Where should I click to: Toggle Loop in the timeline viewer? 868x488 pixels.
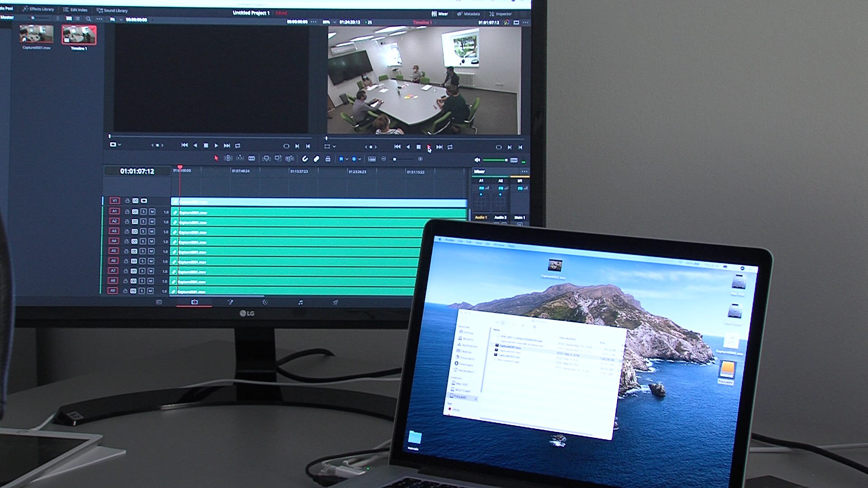pos(450,147)
